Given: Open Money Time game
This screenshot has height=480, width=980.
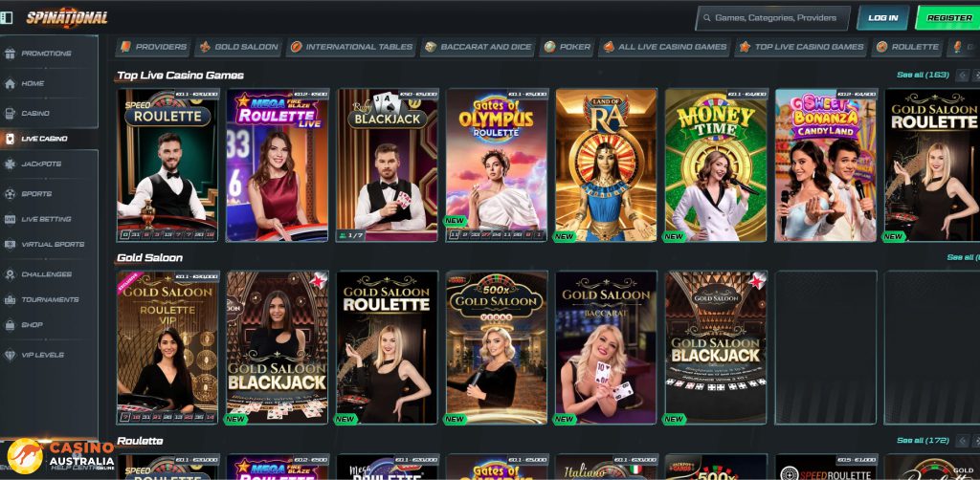Looking at the screenshot, I should [x=716, y=164].
